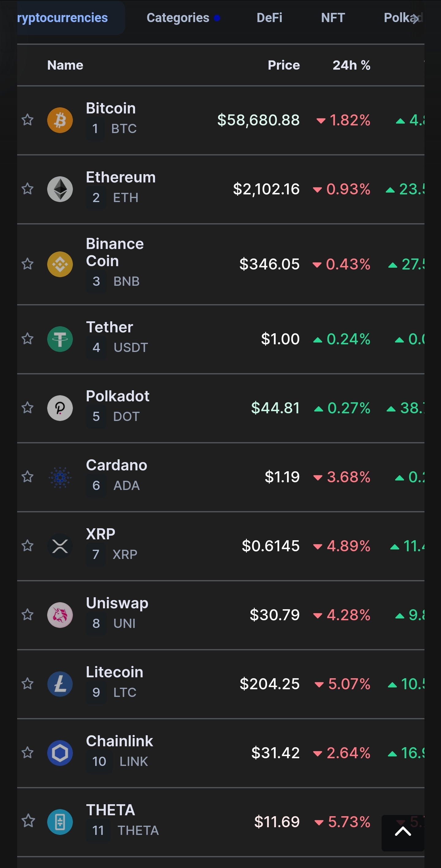Open the THETA coin name link
Screen dimensions: 441x868
point(111,810)
